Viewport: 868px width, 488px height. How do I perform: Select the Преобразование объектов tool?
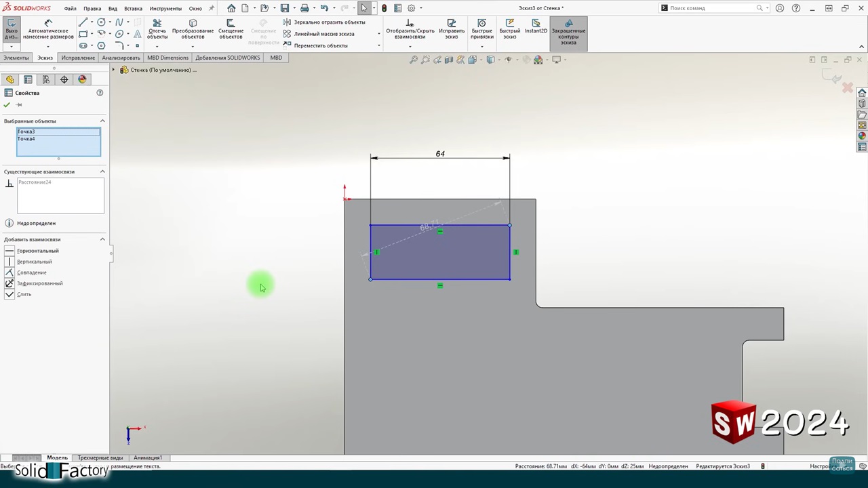tap(193, 30)
